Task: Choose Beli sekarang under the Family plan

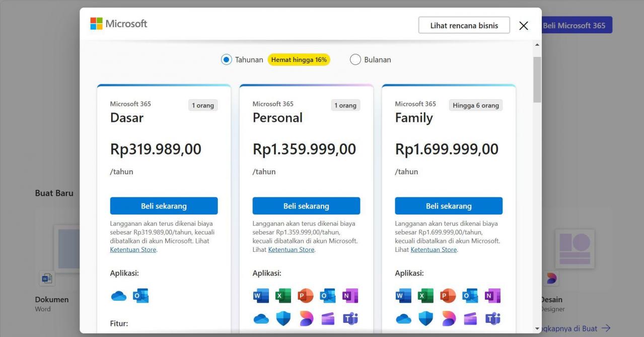Action: (x=449, y=206)
